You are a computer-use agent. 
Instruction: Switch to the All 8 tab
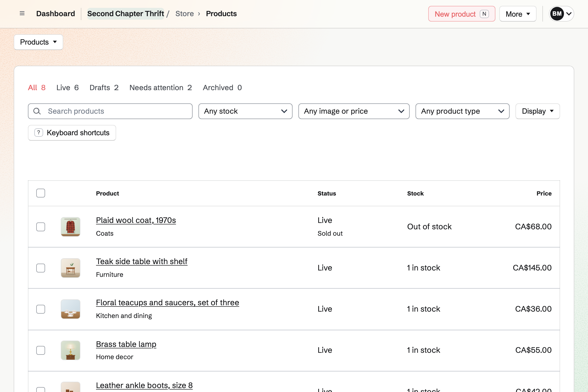tap(37, 87)
